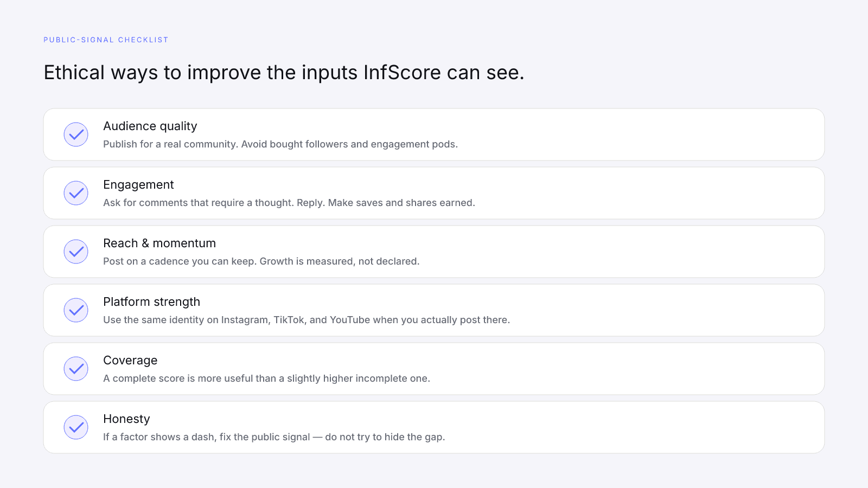
Task: Click the checkmark icon beside Audience quality
Action: (76, 134)
